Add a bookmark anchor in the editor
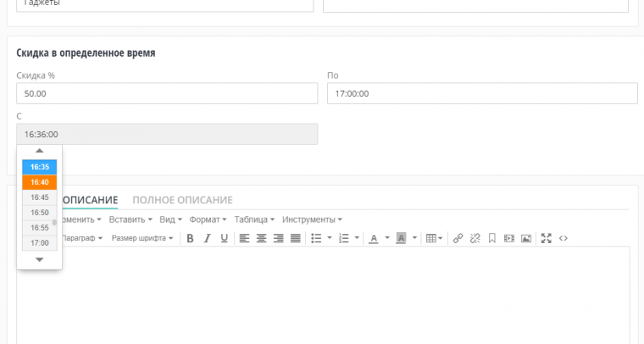The width and height of the screenshot is (644, 344). tap(492, 238)
